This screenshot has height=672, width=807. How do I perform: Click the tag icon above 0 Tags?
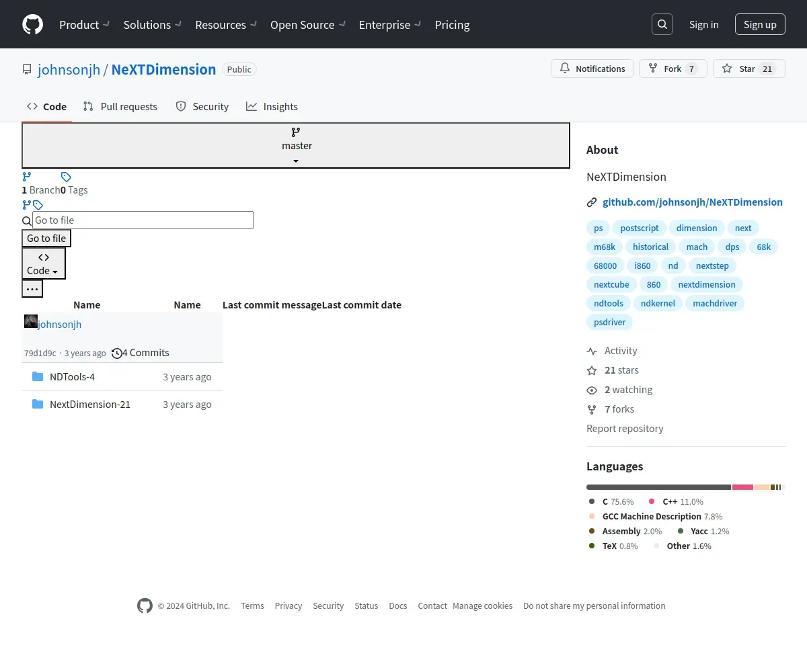pos(66,177)
